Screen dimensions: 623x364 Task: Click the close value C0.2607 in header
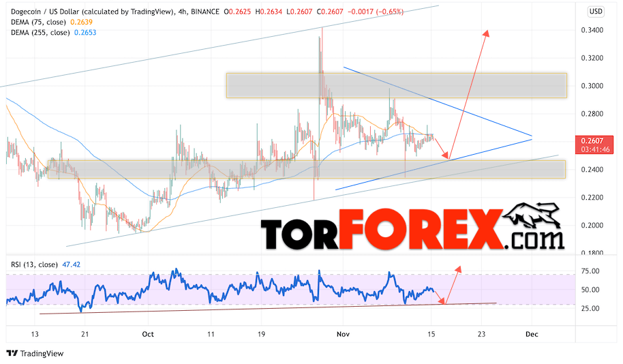point(330,12)
